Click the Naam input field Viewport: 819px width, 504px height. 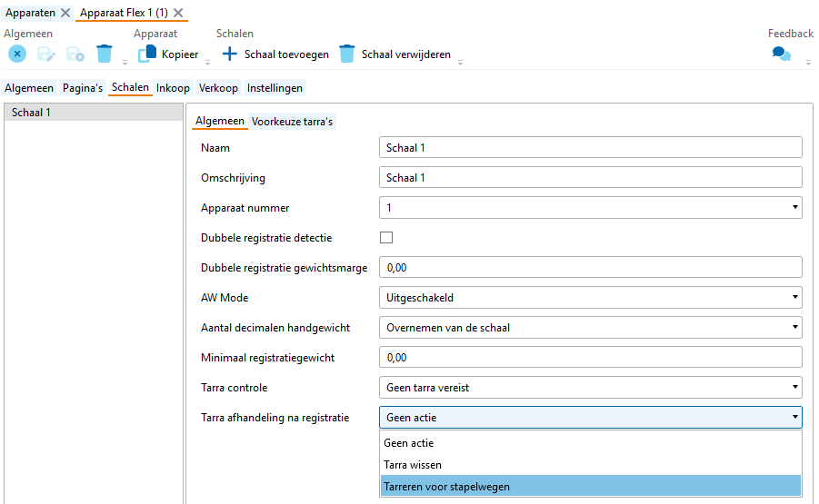[591, 148]
